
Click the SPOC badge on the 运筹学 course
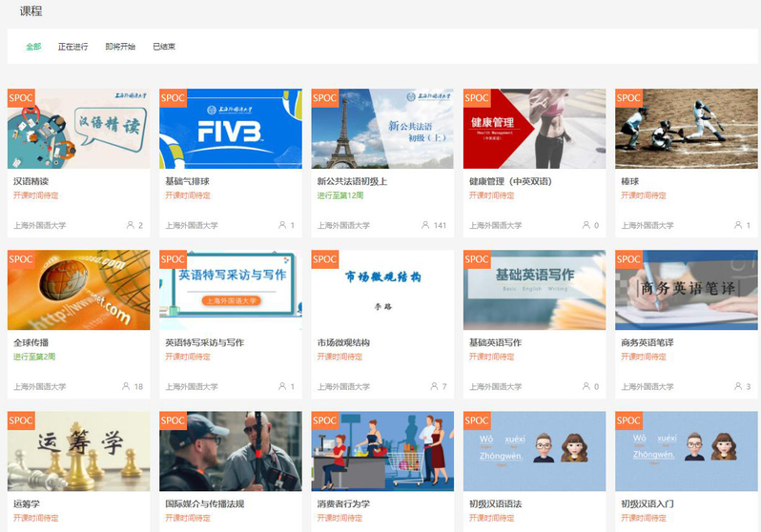(x=21, y=419)
